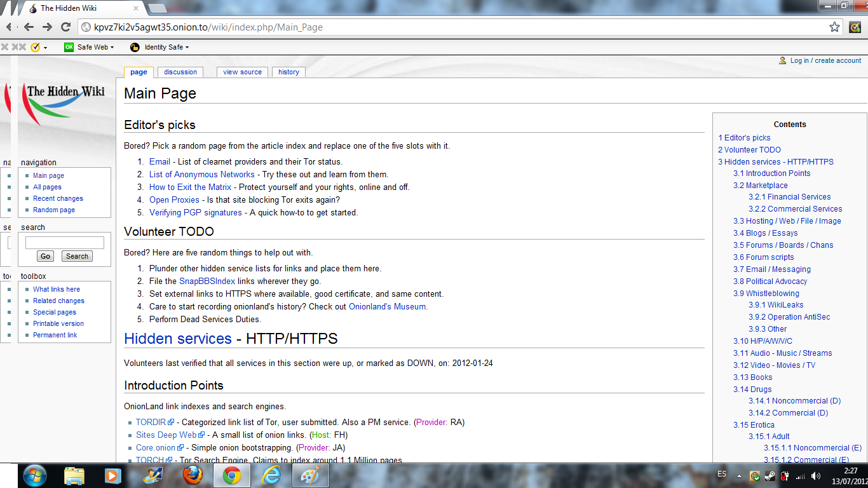Jump to 3.13 Books in Contents
868x488 pixels.
tap(753, 377)
